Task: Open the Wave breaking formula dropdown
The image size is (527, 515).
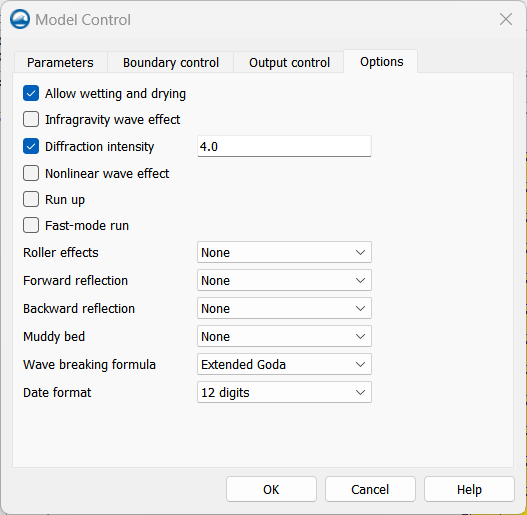Action: point(284,364)
